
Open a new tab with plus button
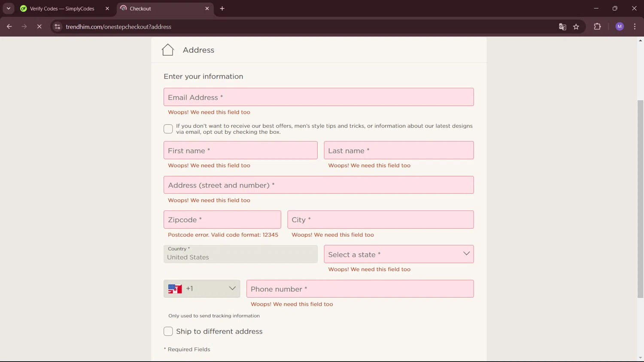[222, 9]
